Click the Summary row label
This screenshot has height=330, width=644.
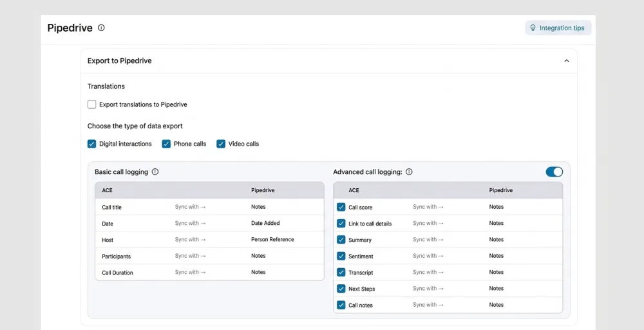(x=360, y=240)
